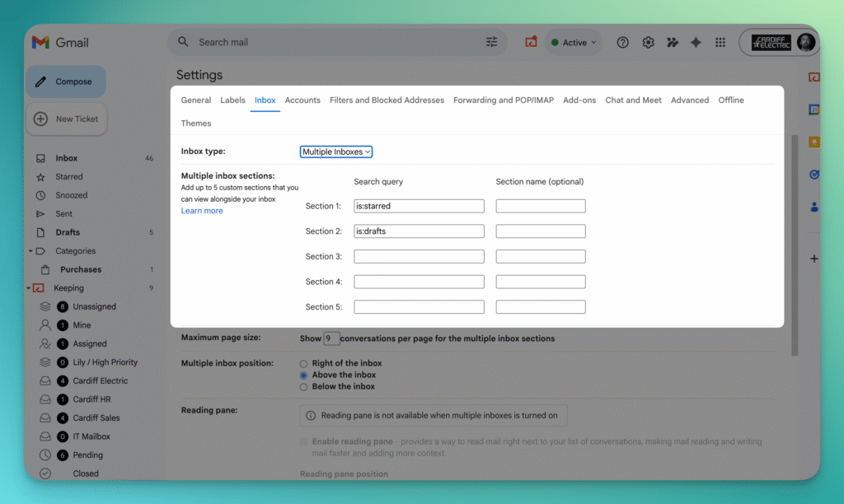Click the search magnifier icon
The height and width of the screenshot is (504, 844).
tap(183, 42)
